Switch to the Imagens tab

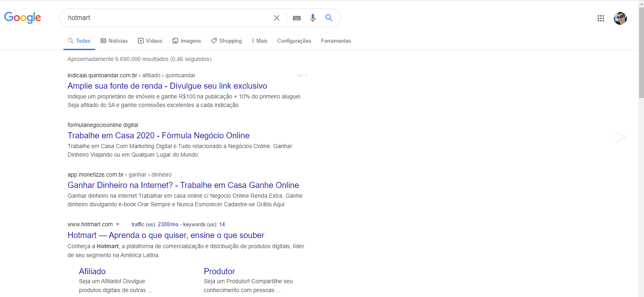point(187,41)
